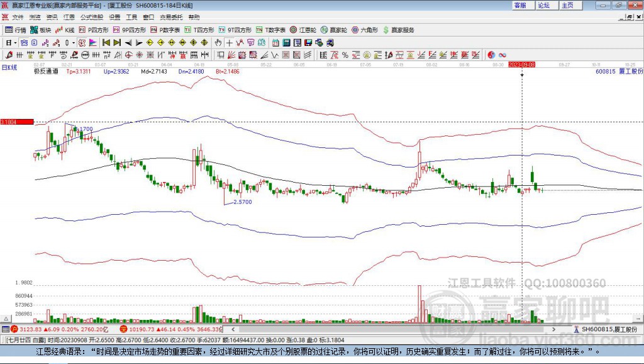Click the Shenzhen index 10190.73 status

171,329
